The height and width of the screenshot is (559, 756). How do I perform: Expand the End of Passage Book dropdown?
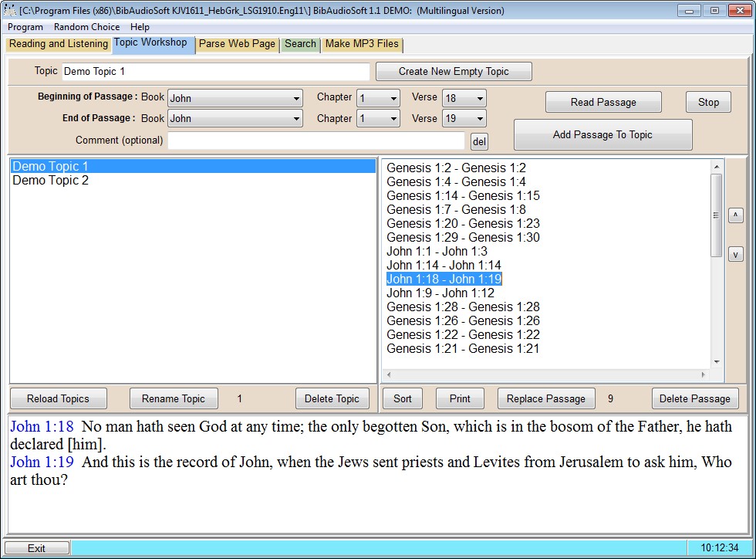[235, 119]
